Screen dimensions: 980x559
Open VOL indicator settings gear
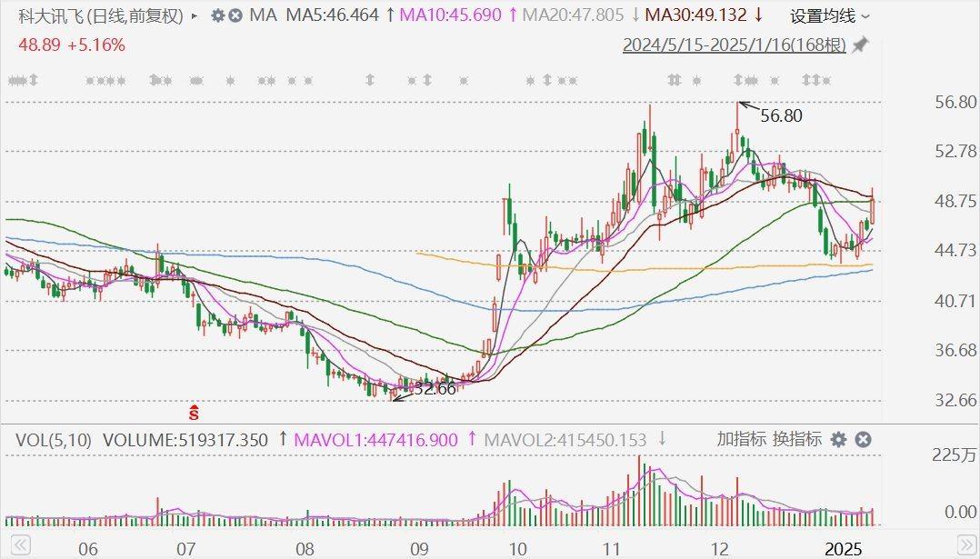(x=838, y=440)
